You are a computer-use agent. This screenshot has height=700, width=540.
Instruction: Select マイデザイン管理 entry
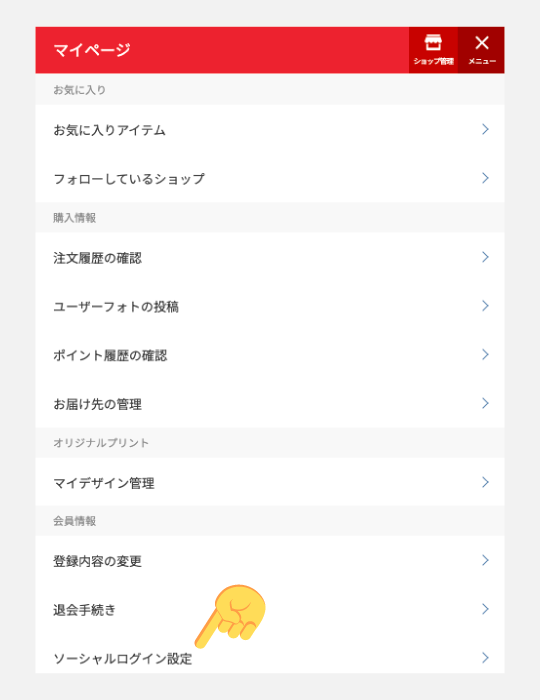click(270, 482)
